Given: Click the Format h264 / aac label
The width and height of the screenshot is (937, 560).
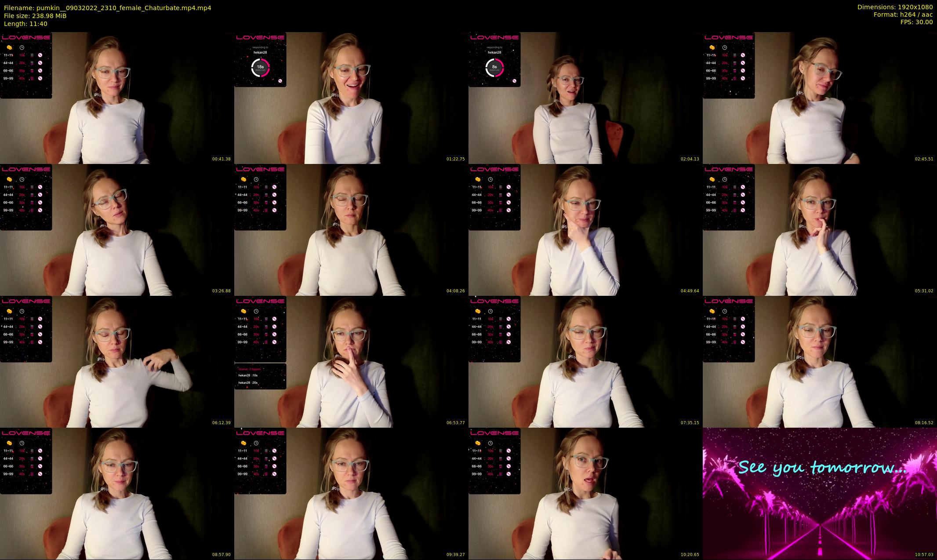Looking at the screenshot, I should tap(903, 15).
